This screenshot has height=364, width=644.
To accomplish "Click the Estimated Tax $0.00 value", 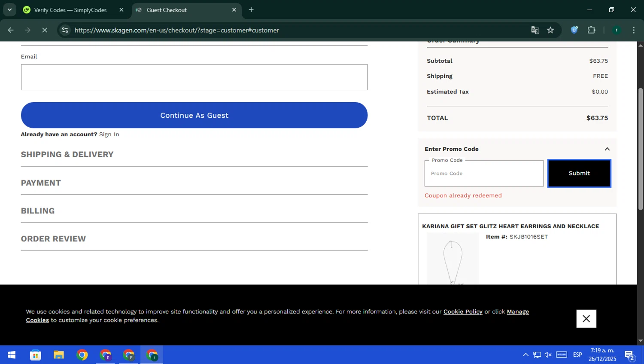I will point(600,92).
